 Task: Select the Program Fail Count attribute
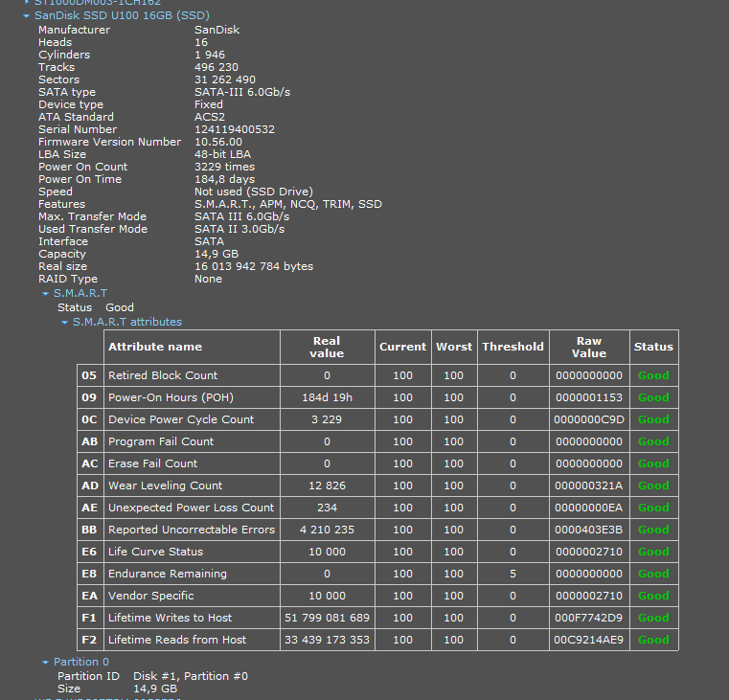(x=161, y=441)
